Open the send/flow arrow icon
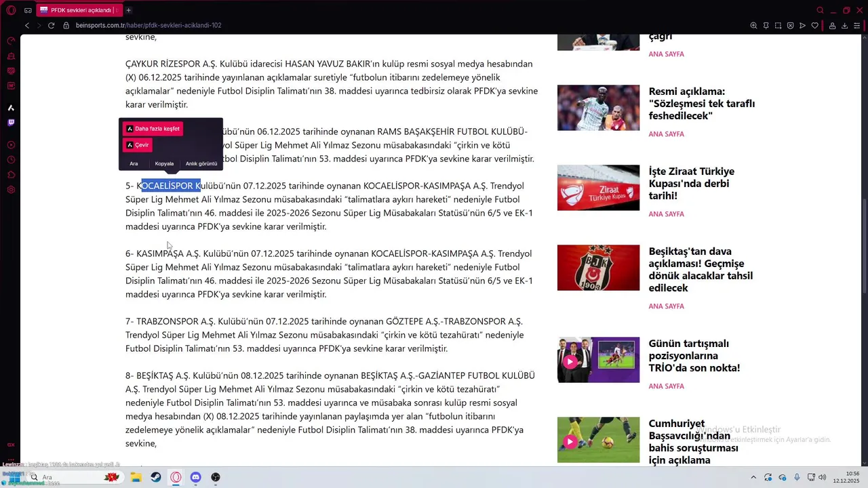This screenshot has height=488, width=868. [x=802, y=25]
